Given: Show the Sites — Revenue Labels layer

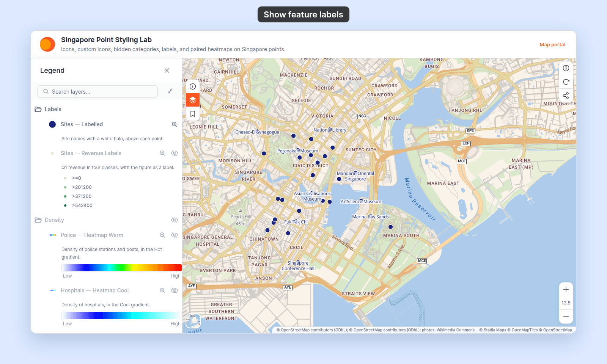Looking at the screenshot, I should [x=175, y=153].
